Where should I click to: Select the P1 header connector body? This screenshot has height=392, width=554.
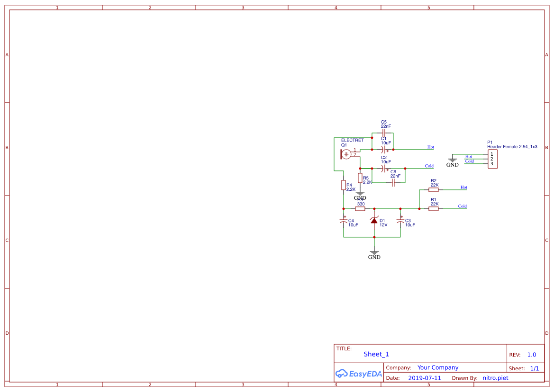(x=492, y=159)
